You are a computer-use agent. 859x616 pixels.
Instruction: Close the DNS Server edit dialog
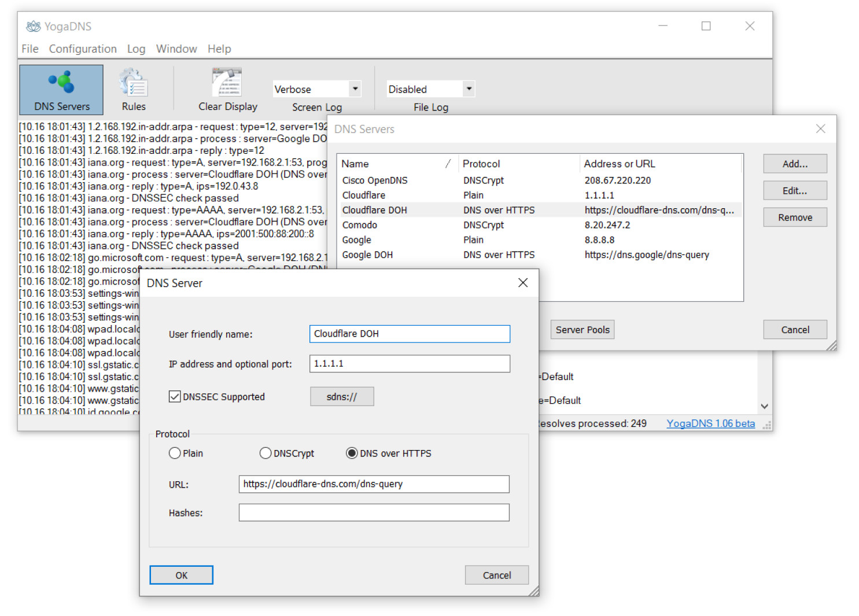click(x=523, y=283)
